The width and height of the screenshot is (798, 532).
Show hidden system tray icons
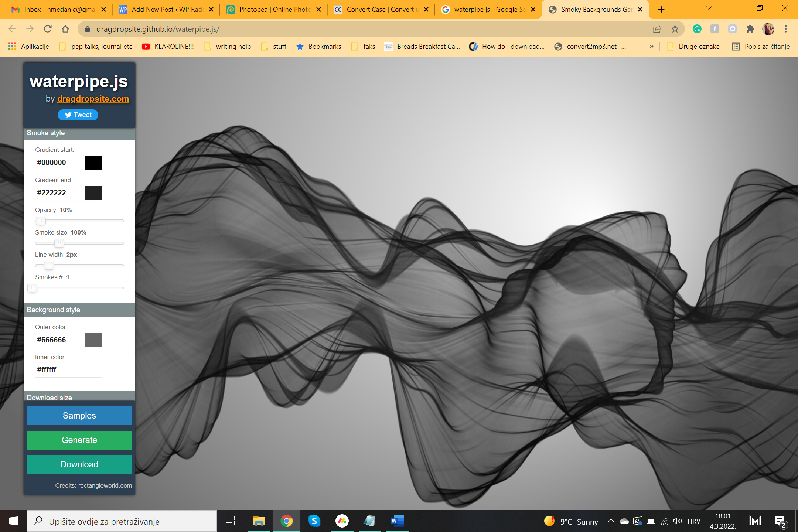tap(611, 521)
